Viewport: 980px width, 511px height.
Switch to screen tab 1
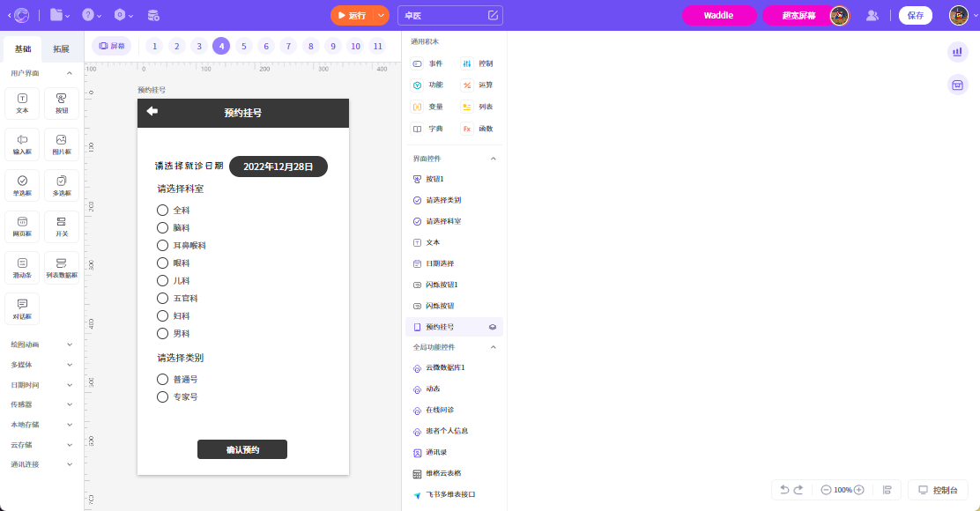point(154,46)
